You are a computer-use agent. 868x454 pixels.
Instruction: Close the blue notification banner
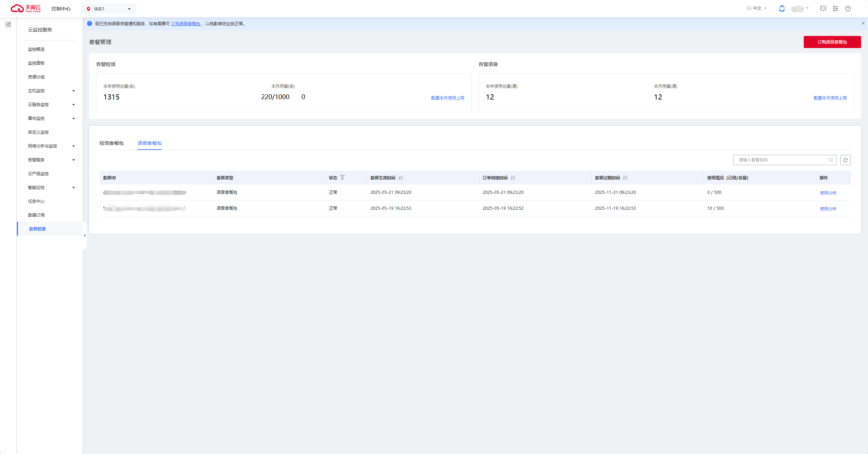863,23
